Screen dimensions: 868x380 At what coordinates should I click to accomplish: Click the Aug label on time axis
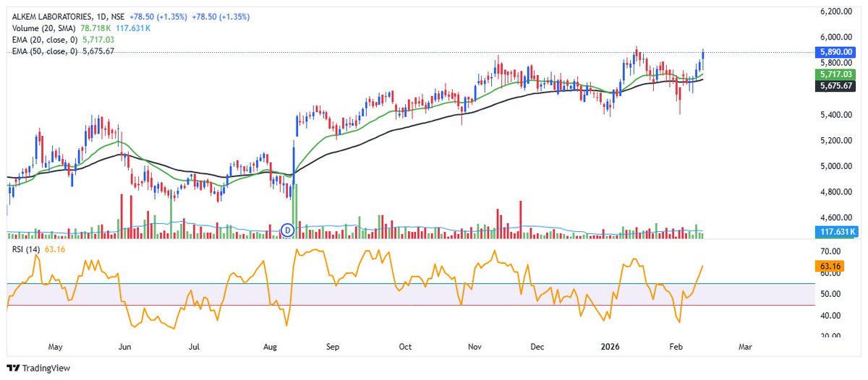(x=271, y=347)
